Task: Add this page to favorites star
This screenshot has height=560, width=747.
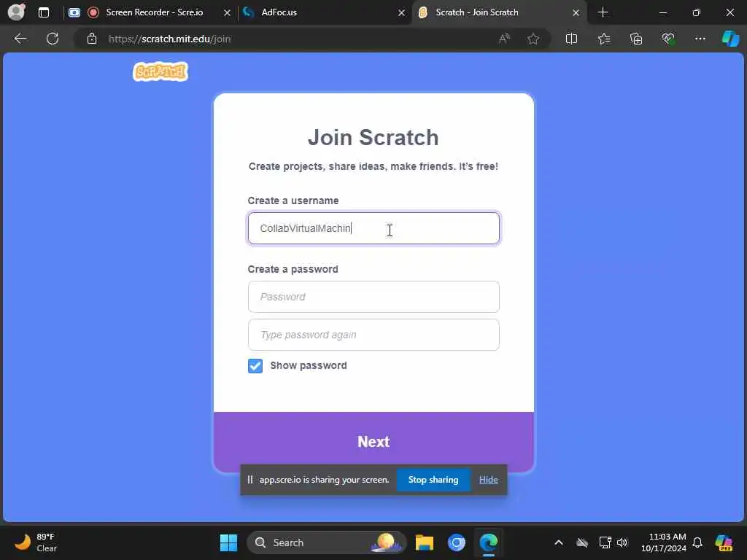Action: [x=533, y=39]
